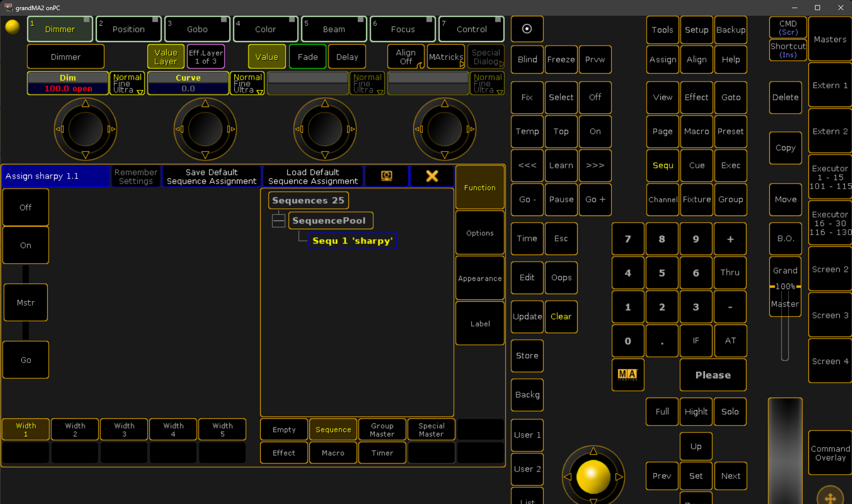Toggle the Value Layer button
Screen dimensions: 852x504
(166, 56)
